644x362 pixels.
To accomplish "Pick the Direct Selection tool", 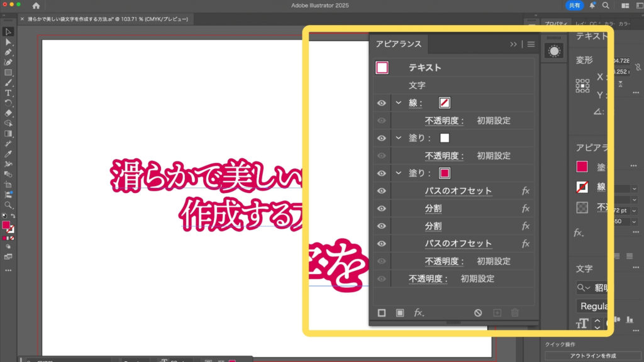I will [8, 41].
